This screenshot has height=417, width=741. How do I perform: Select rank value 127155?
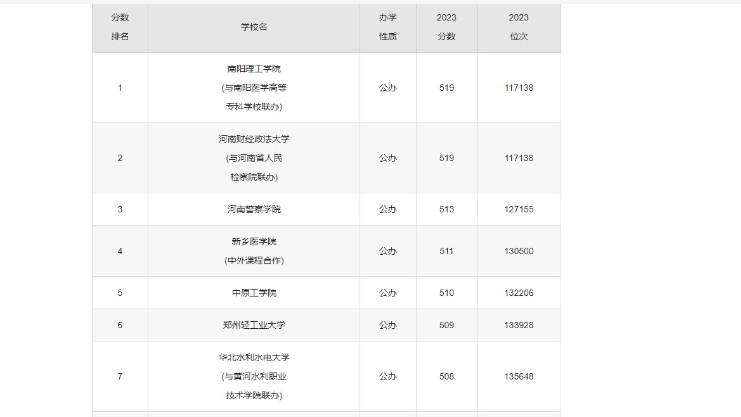click(518, 209)
